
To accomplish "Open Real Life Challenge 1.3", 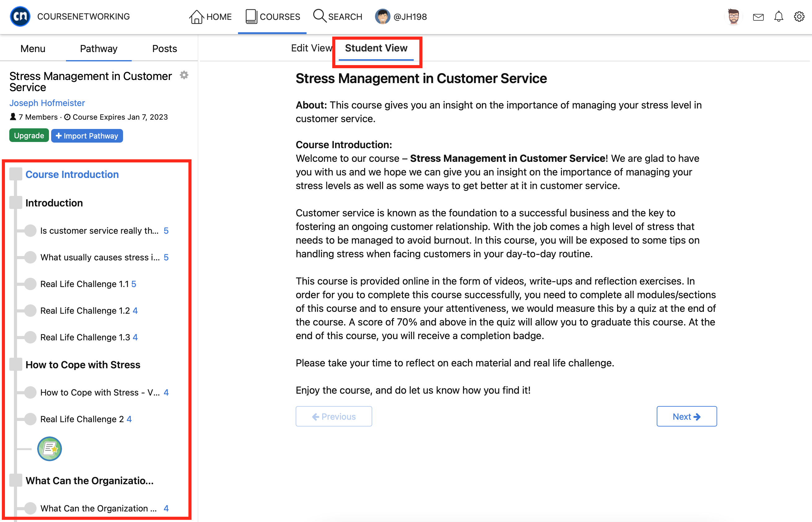I will click(x=85, y=337).
